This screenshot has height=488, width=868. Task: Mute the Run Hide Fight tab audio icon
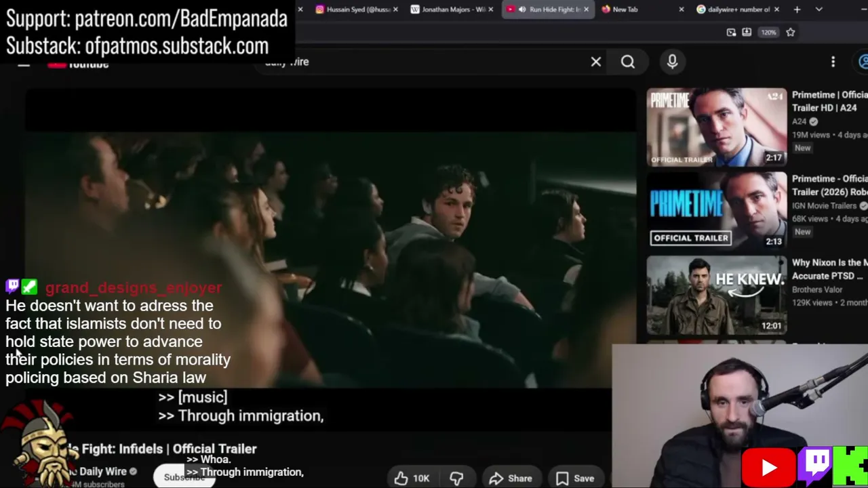[x=522, y=9]
